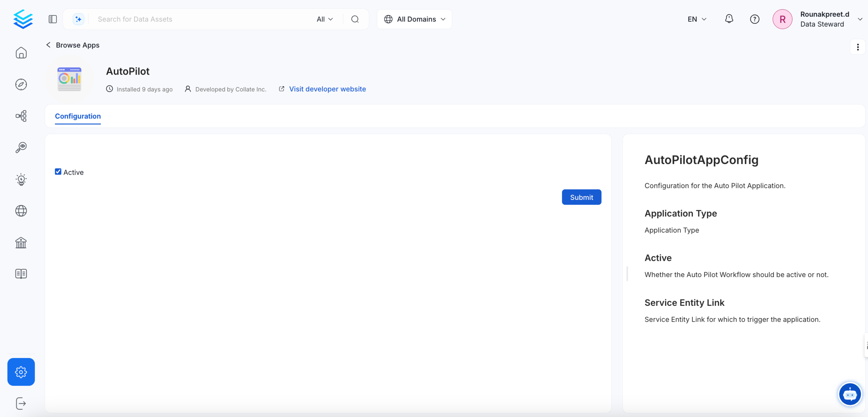Open the Observability sidebar icon

coord(21,147)
